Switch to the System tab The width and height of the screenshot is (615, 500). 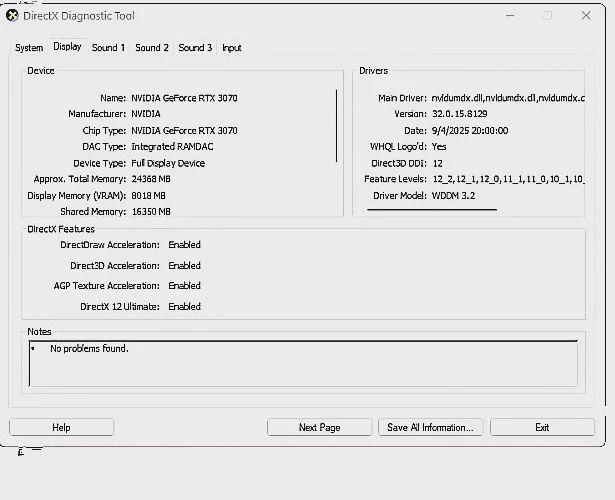click(x=29, y=48)
